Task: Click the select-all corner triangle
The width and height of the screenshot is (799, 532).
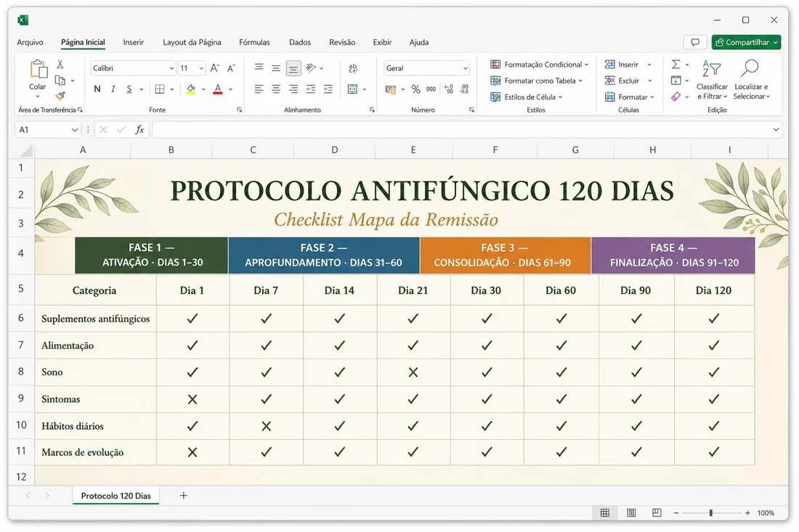Action: pos(26,151)
